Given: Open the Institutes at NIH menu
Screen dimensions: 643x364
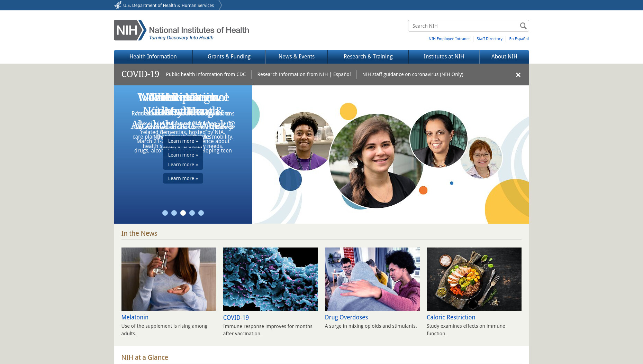Looking at the screenshot, I should pos(444,57).
